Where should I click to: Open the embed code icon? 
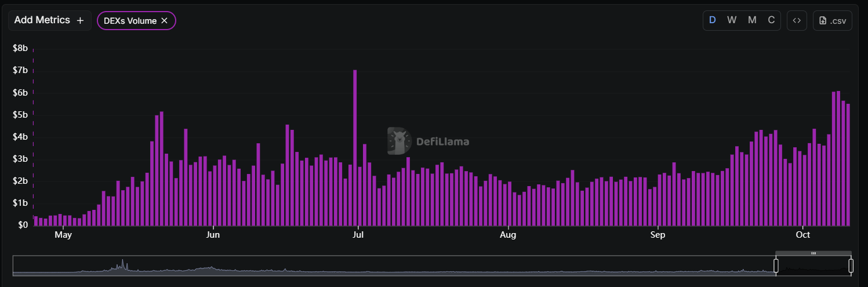(x=797, y=20)
